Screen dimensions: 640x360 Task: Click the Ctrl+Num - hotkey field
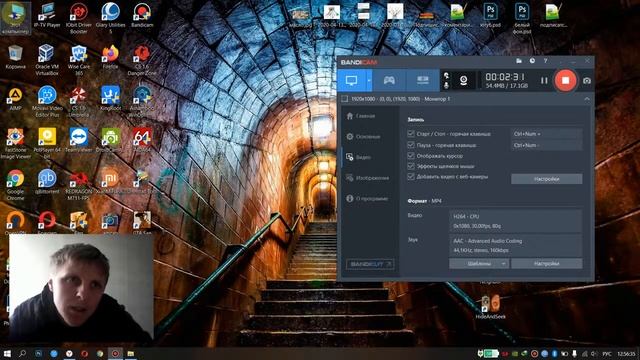(547, 145)
